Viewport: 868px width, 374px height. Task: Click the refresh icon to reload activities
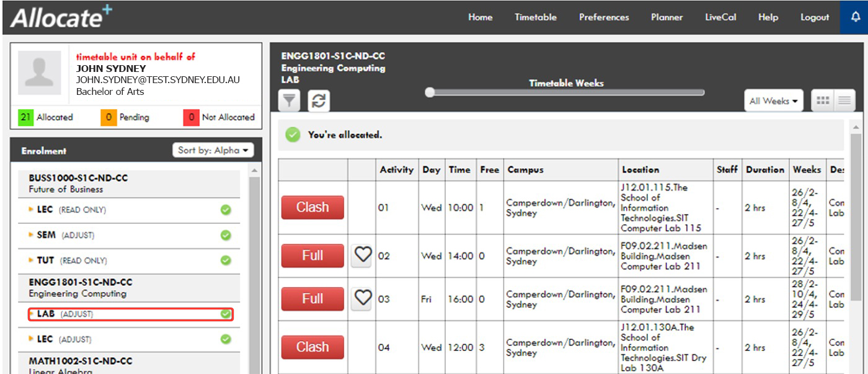tap(318, 101)
